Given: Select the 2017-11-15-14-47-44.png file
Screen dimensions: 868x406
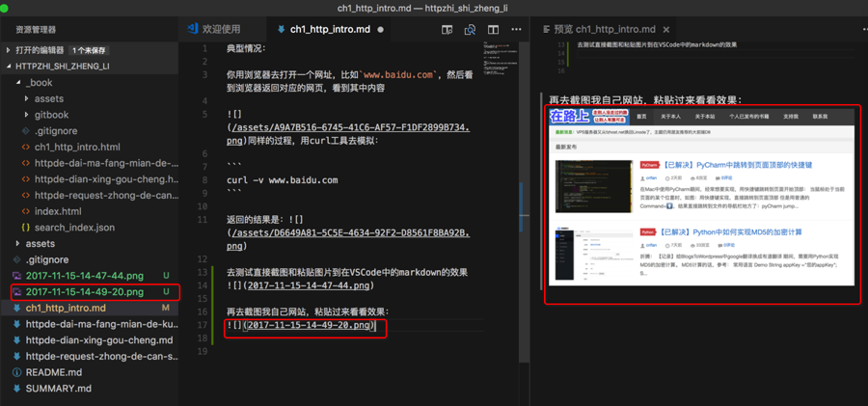Looking at the screenshot, I should pos(84,275).
